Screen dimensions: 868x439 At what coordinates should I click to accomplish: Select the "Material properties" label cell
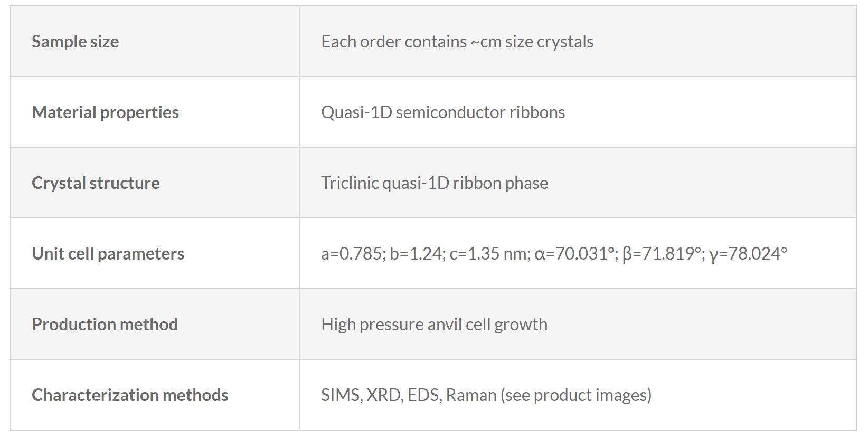[x=105, y=112]
